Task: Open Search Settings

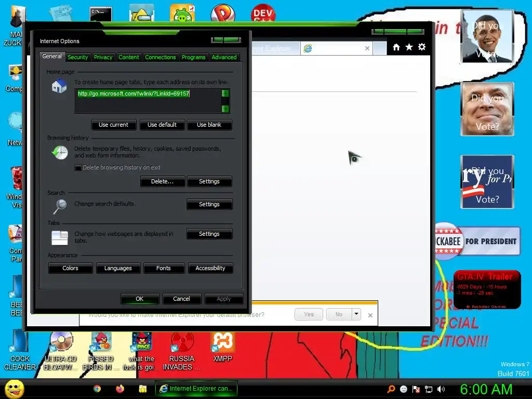Action: pos(209,204)
